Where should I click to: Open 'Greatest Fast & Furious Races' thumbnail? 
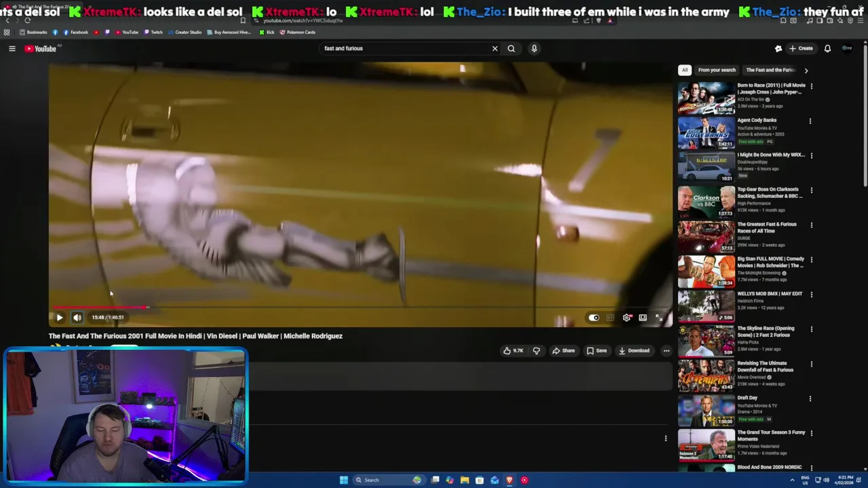coord(706,236)
